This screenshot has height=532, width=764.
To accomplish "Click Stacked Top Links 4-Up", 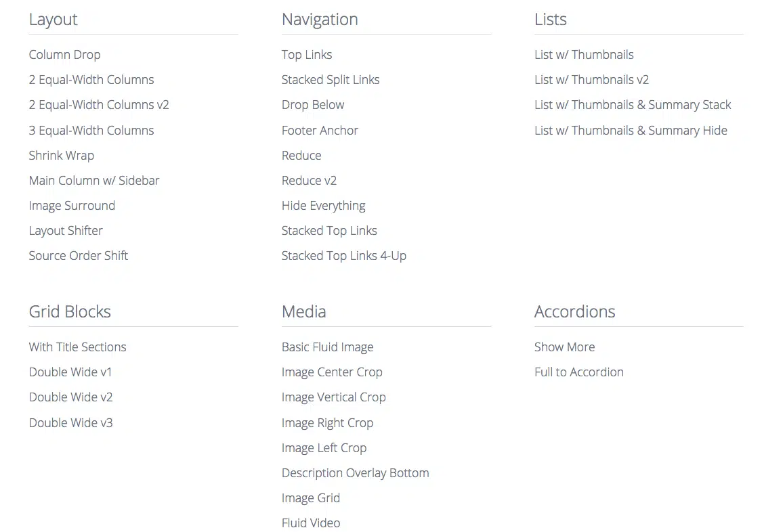I will point(344,256).
